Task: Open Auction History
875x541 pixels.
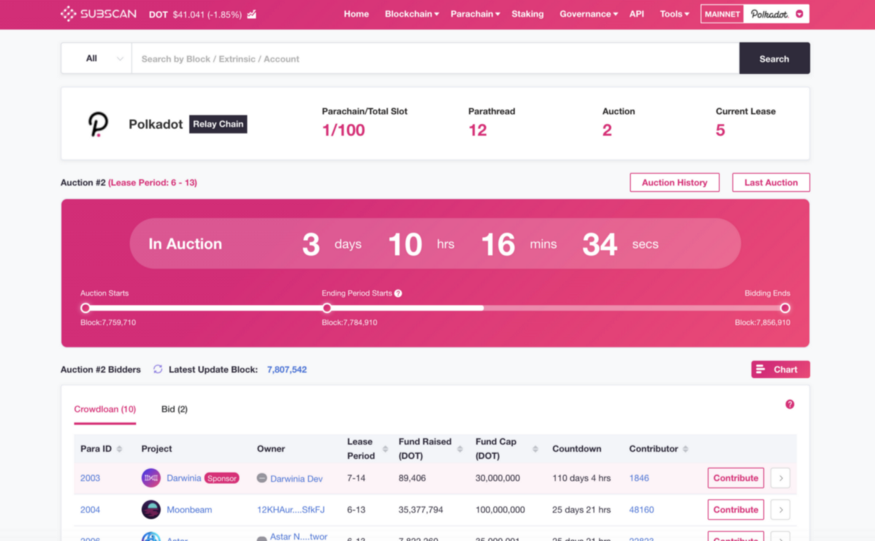Action: 674,183
